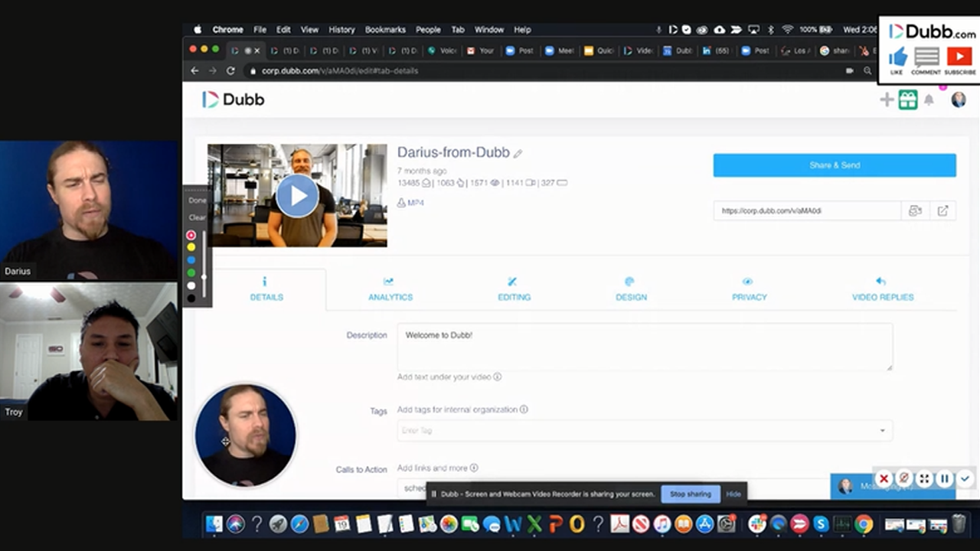The image size is (980, 551).
Task: Click Clear in the annotation toolbar
Action: 198,217
